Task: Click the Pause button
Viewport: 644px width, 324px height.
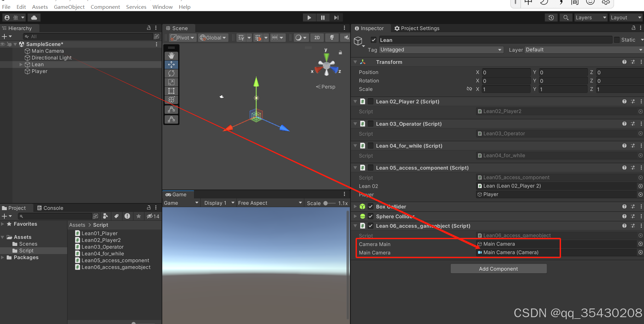Action: [x=323, y=18]
